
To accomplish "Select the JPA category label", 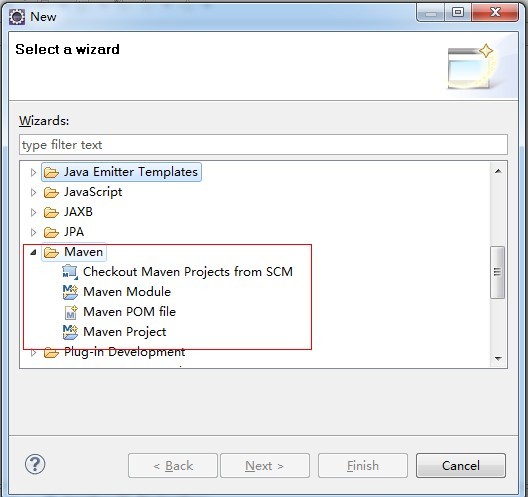I will 74,232.
